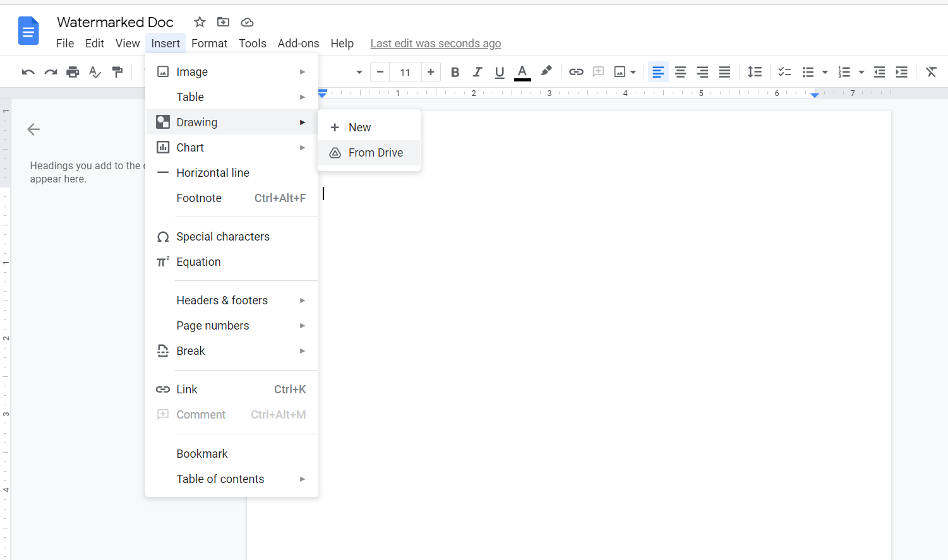The image size is (948, 560).
Task: Open the Last edit was seconds ago link
Action: coord(436,43)
